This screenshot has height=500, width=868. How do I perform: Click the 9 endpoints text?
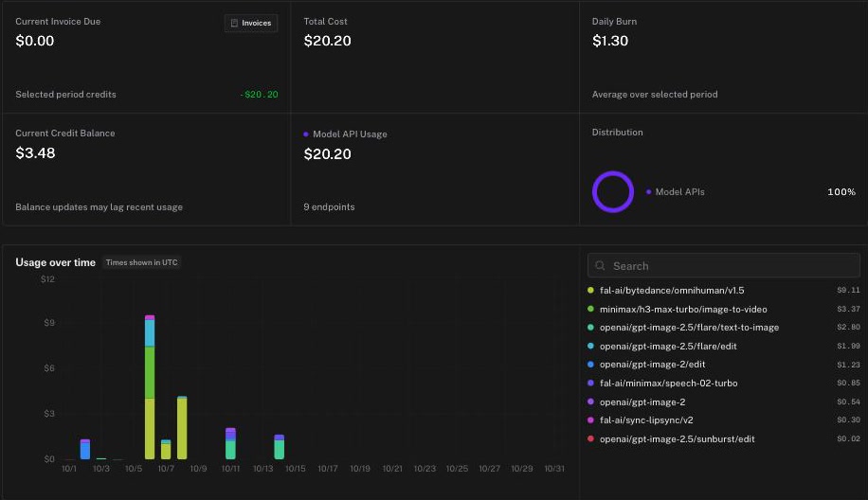[329, 206]
